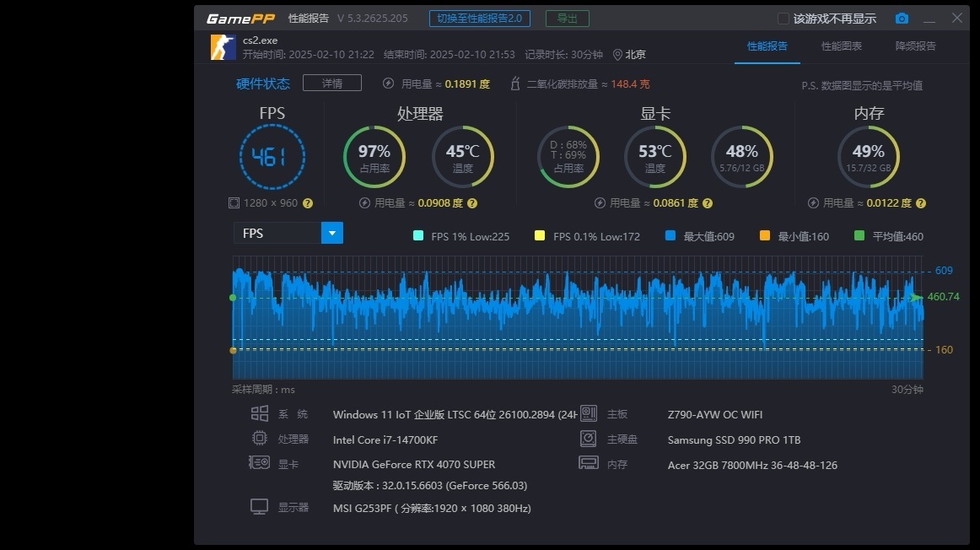This screenshot has width=980, height=550.
Task: Click the driver version 32.0.15.6603 text
Action: pyautogui.click(x=430, y=486)
